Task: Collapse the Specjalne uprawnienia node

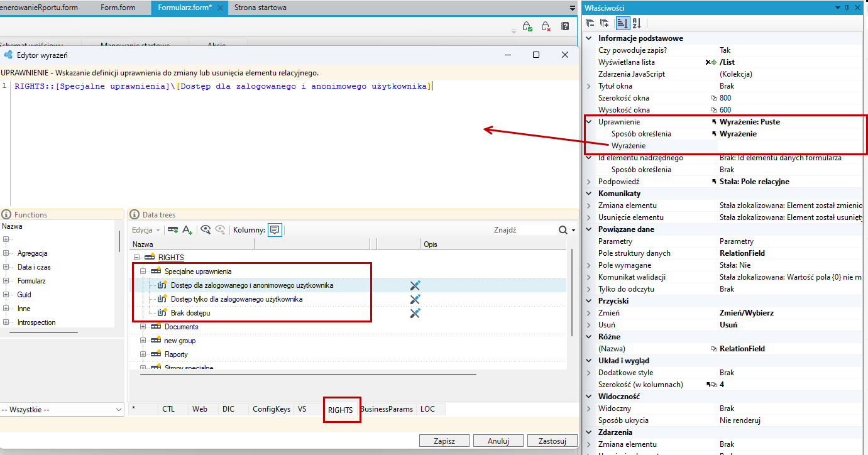Action: click(x=143, y=271)
